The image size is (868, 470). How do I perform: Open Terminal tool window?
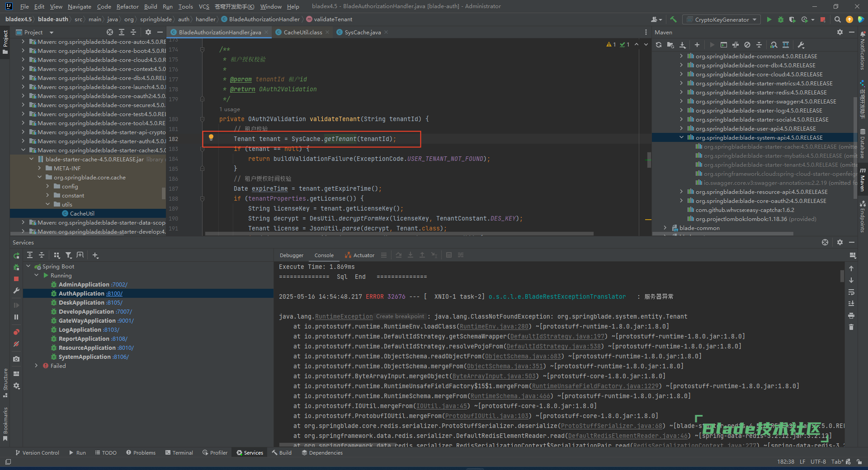pyautogui.click(x=179, y=452)
